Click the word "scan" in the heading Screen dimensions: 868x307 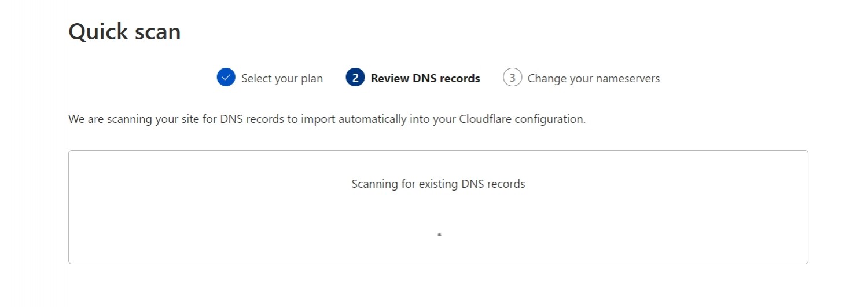157,31
